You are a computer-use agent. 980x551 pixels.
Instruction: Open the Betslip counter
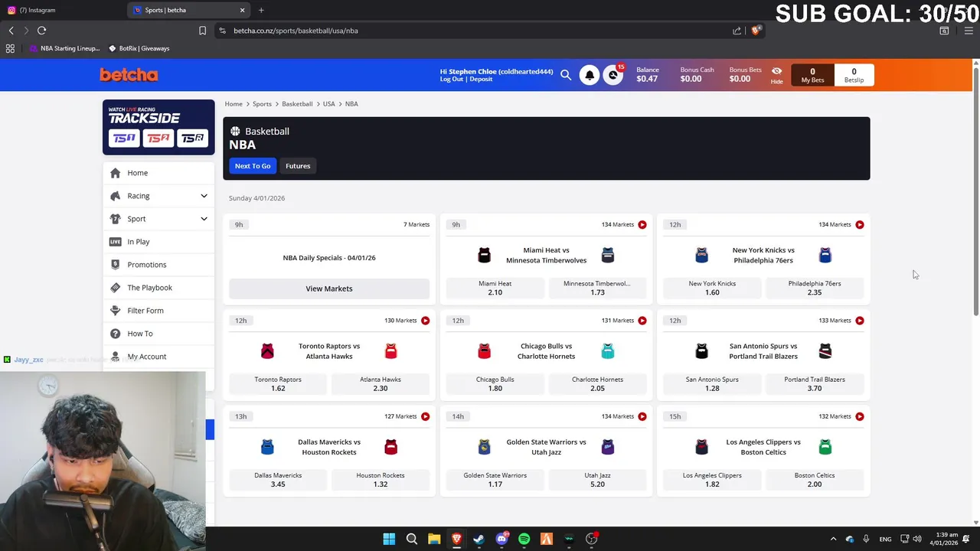854,75
